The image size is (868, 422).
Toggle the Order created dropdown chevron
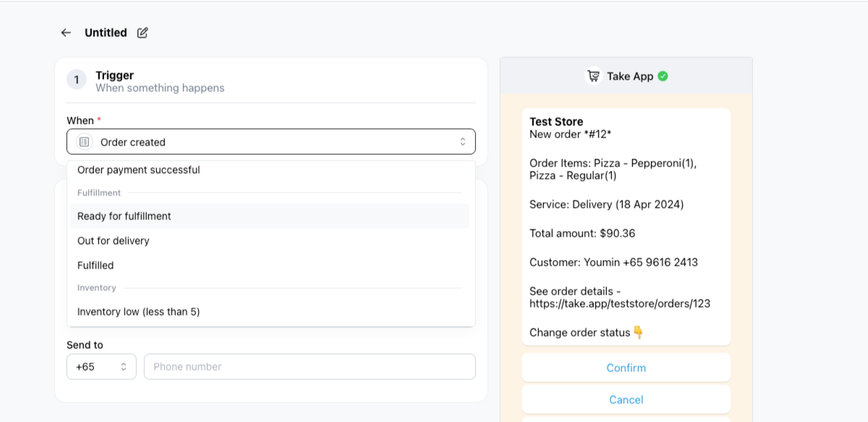click(463, 142)
